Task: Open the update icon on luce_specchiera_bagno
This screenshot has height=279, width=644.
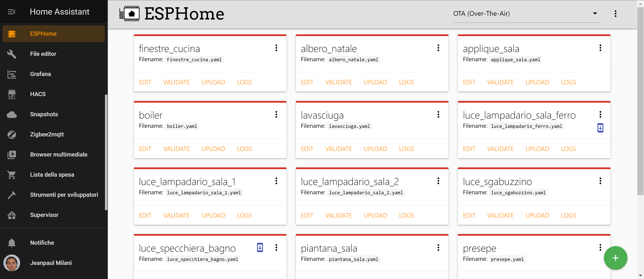Action: 260,247
